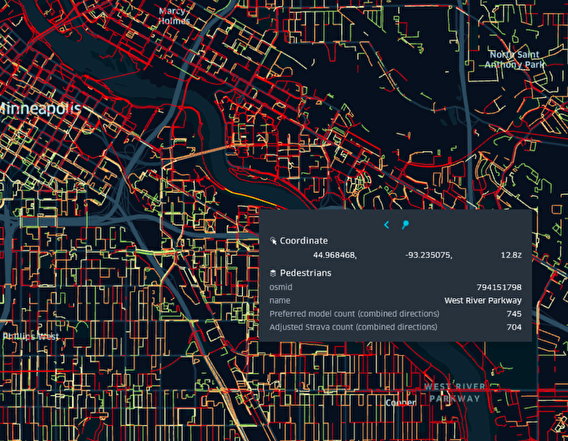Click the Pedestrians heading
The width and height of the screenshot is (568, 441).
point(305,273)
